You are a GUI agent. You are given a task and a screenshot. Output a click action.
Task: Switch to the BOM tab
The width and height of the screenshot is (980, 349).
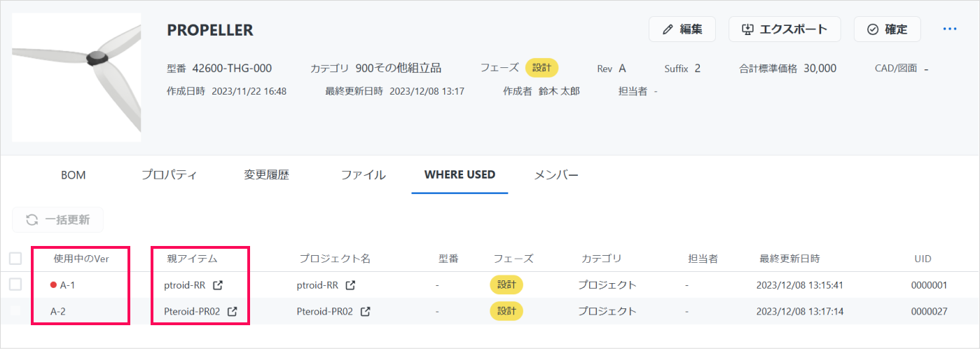[x=74, y=175]
